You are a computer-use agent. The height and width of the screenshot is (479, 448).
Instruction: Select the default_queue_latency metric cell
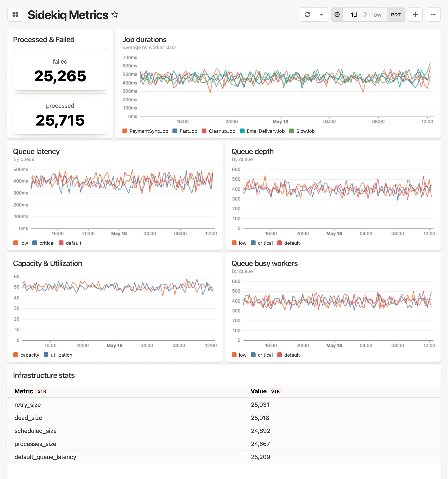(127, 457)
